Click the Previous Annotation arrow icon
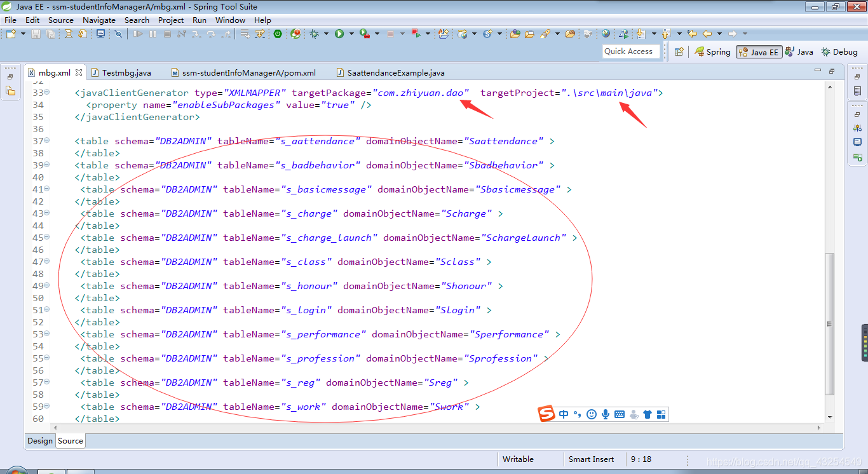Screen dimensions: 868x474 coord(666,34)
